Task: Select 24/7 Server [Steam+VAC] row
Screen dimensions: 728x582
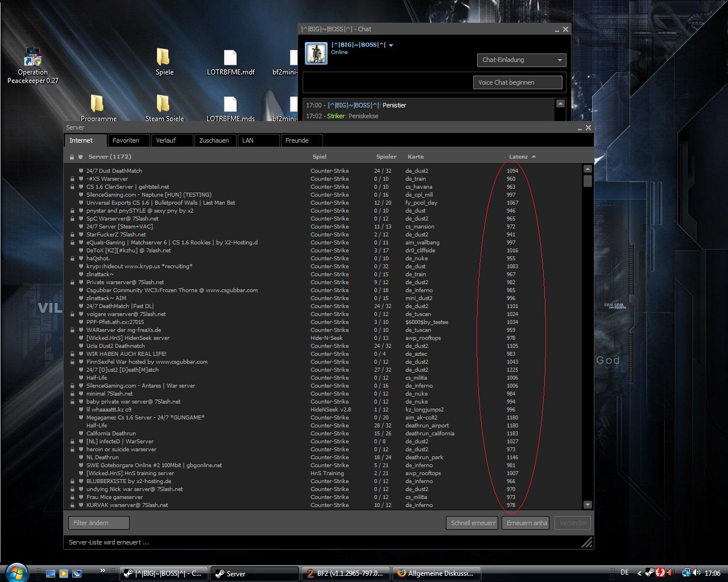Action: click(323, 227)
